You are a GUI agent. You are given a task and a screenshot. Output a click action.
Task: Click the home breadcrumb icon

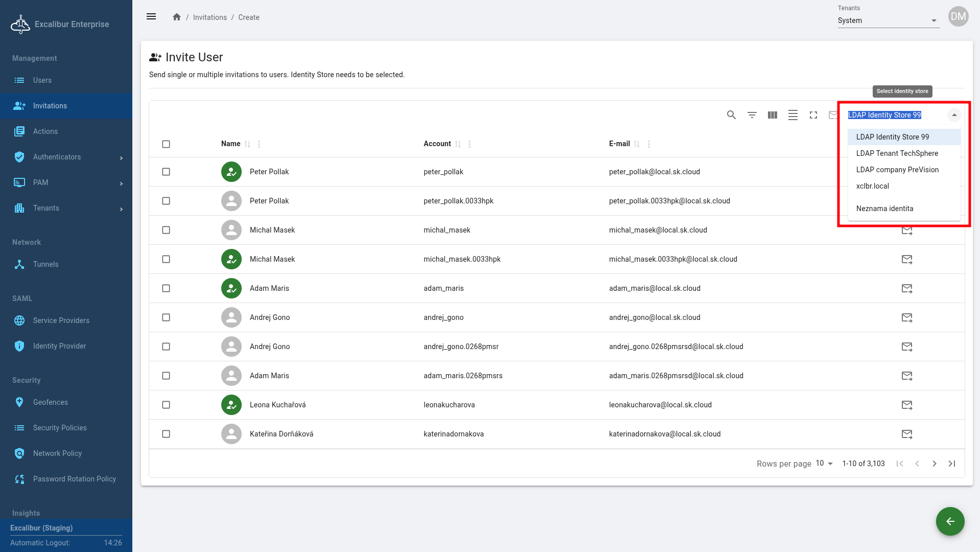click(177, 17)
